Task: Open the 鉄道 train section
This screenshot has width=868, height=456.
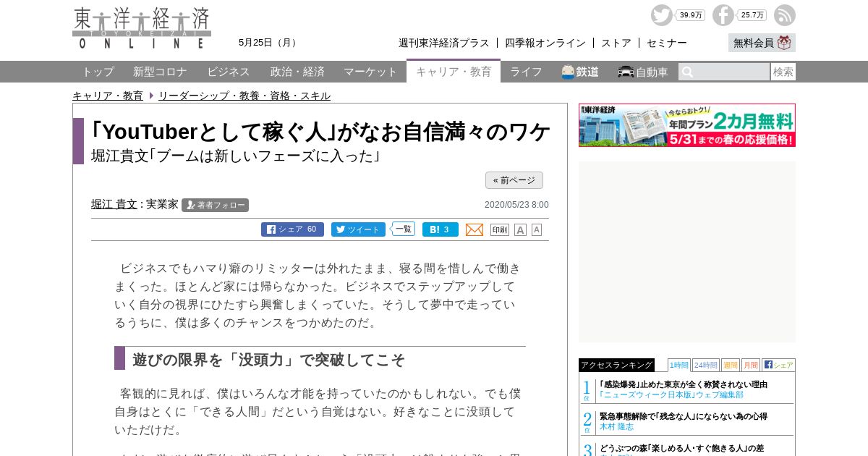Action: tap(580, 72)
